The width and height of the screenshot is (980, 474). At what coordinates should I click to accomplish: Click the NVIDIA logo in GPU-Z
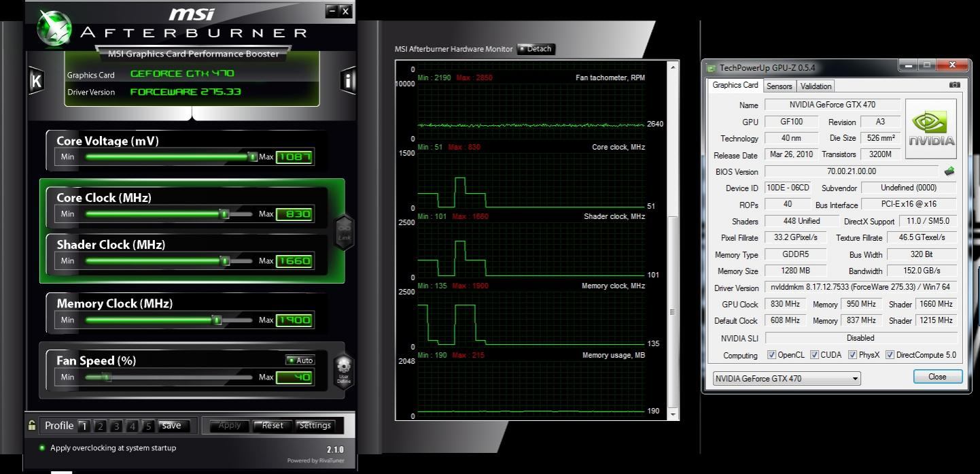(x=931, y=129)
